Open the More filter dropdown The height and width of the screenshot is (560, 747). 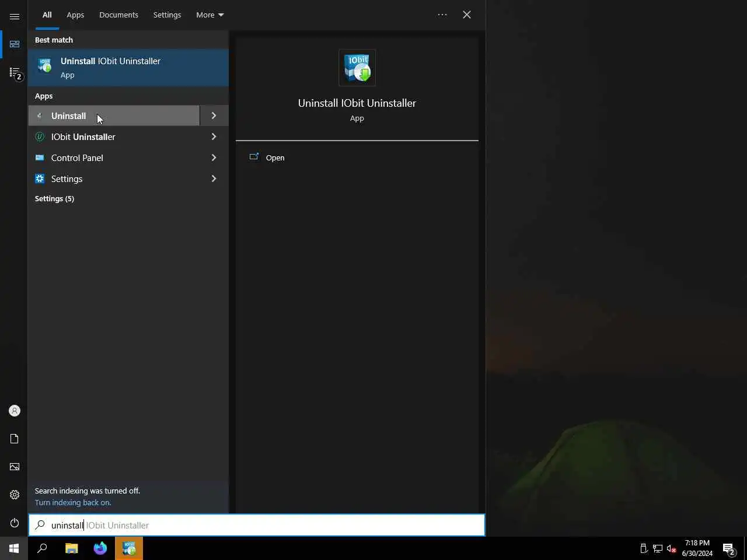[x=210, y=15]
